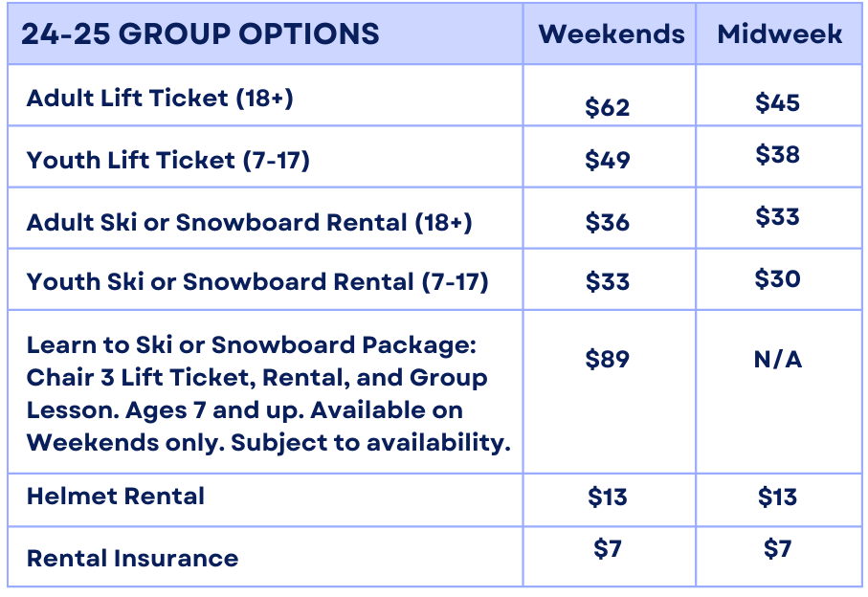Click the N/A midweek package cell
The image size is (868, 597).
click(x=777, y=359)
